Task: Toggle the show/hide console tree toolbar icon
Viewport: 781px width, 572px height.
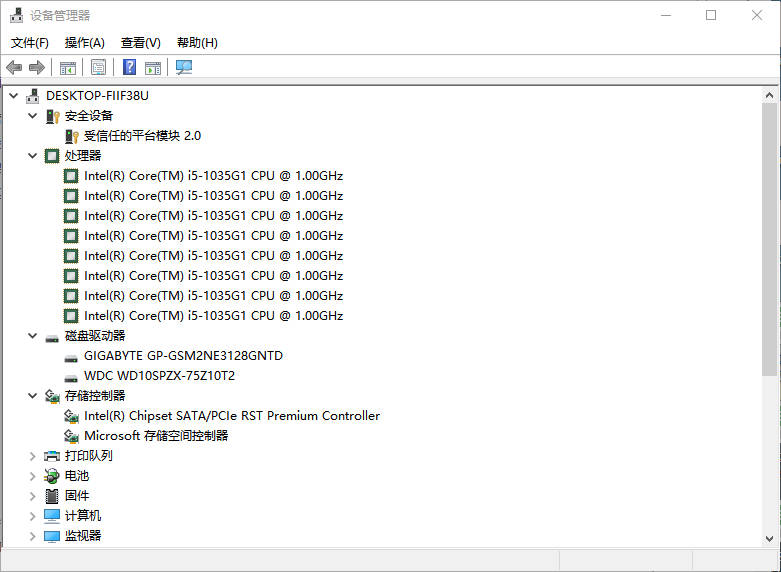Action: 67,67
